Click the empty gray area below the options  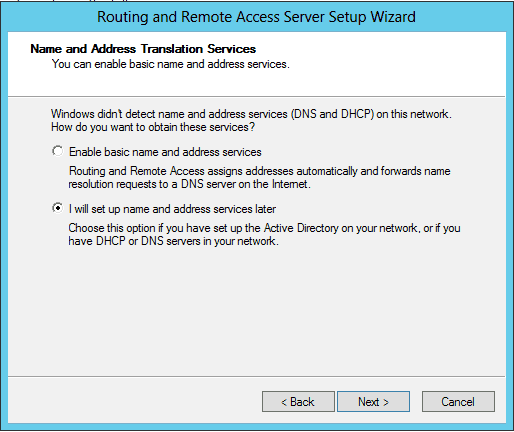click(x=256, y=310)
